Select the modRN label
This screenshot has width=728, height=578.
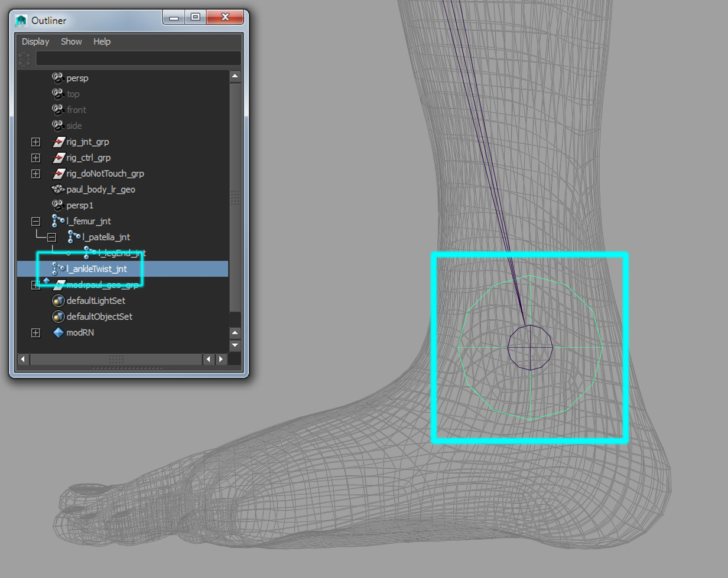point(80,332)
